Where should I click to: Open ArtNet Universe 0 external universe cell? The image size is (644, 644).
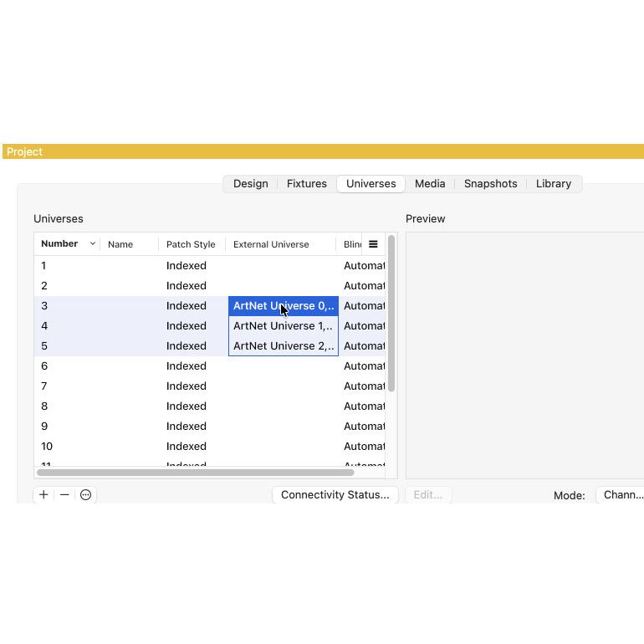coord(283,306)
